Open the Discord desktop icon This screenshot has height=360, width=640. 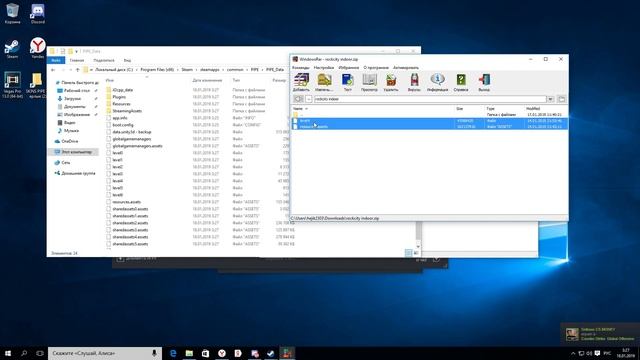coord(38,13)
